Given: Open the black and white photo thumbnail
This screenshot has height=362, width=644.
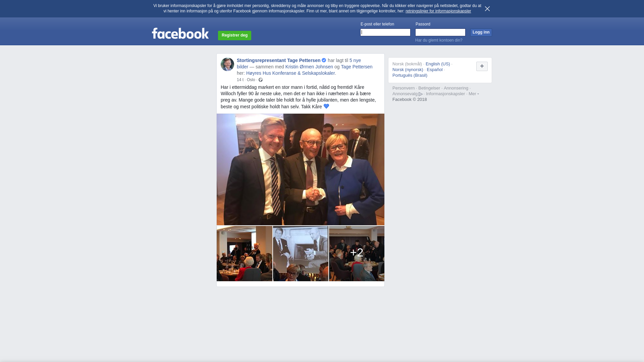Looking at the screenshot, I should pyautogui.click(x=301, y=253).
